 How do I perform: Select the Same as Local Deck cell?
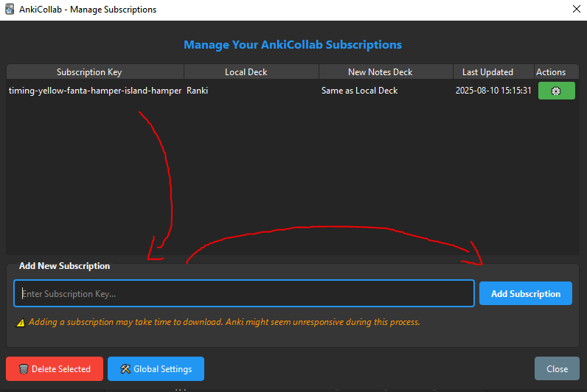pos(386,91)
